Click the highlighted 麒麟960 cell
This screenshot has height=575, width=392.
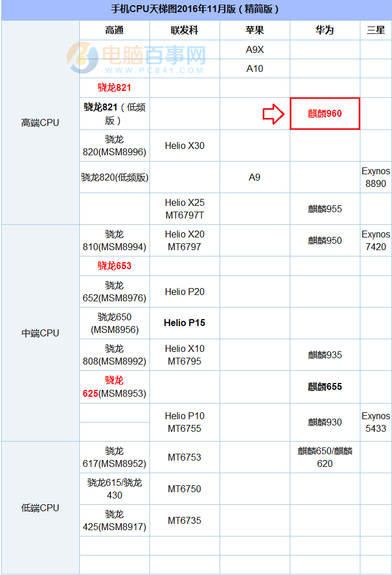tap(325, 114)
